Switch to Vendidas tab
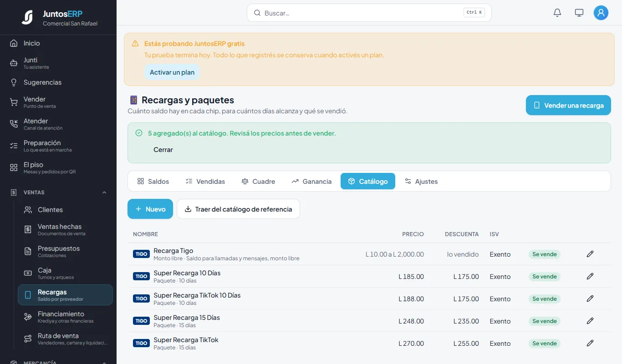The height and width of the screenshot is (364, 622). (x=205, y=181)
